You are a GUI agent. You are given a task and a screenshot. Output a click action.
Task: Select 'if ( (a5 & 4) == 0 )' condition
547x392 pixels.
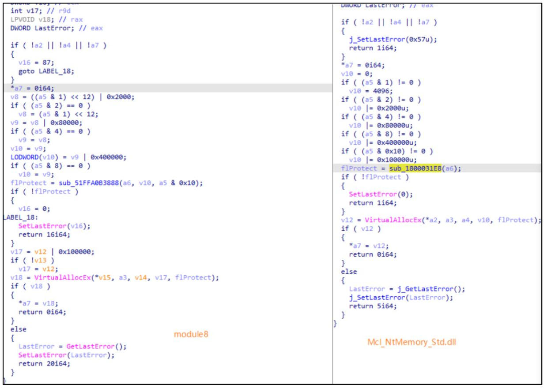coord(50,131)
